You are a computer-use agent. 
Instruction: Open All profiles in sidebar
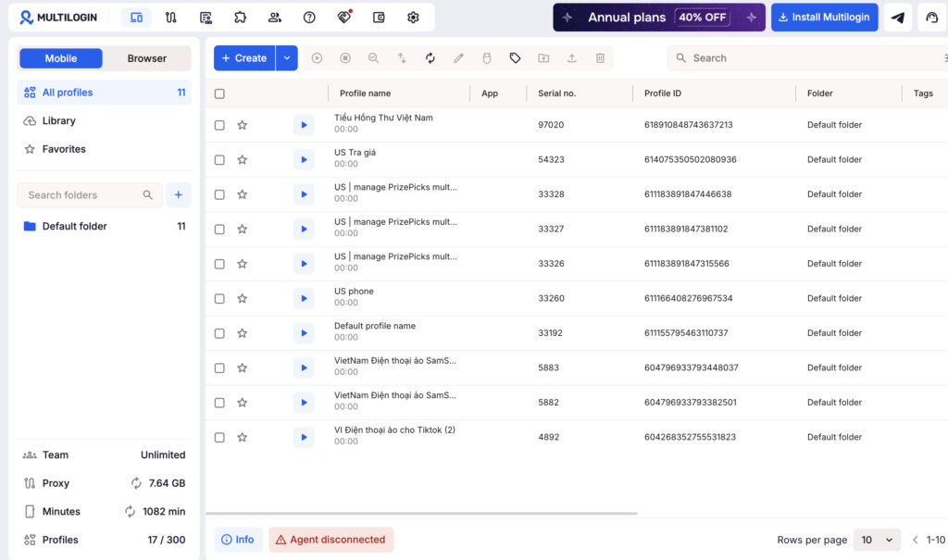click(x=104, y=93)
